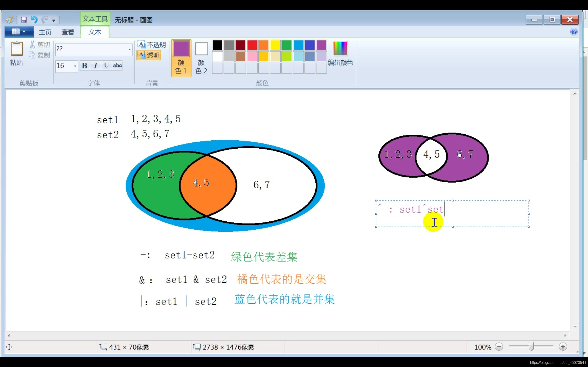The width and height of the screenshot is (588, 367).
Task: Select Color 2 (颜色2) swatch button
Action: click(x=201, y=58)
